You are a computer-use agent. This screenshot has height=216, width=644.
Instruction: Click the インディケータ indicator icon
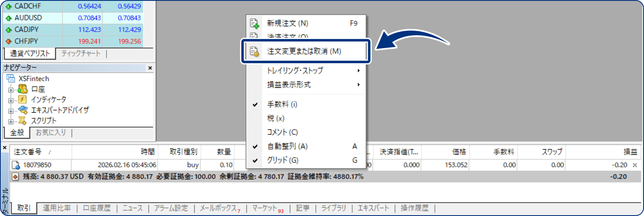click(23, 100)
